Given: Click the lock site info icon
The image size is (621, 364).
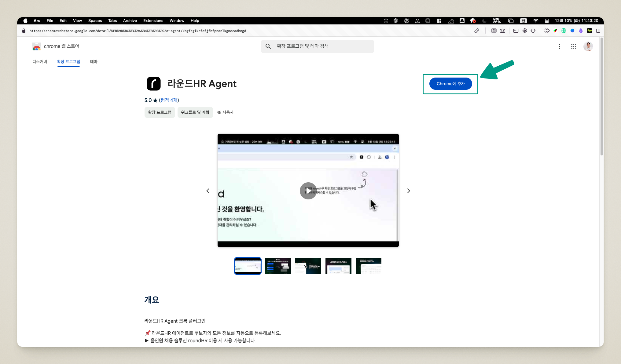Looking at the screenshot, I should (24, 31).
